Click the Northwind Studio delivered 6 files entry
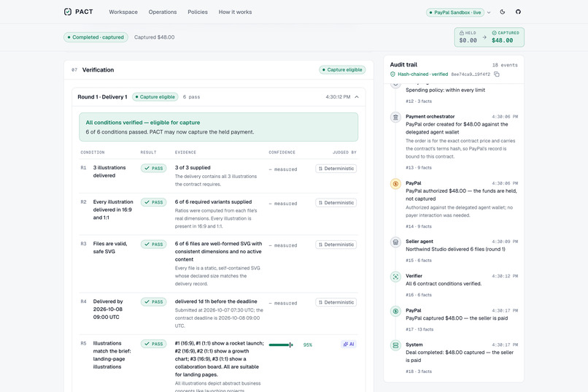The height and width of the screenshot is (392, 588). point(455,249)
